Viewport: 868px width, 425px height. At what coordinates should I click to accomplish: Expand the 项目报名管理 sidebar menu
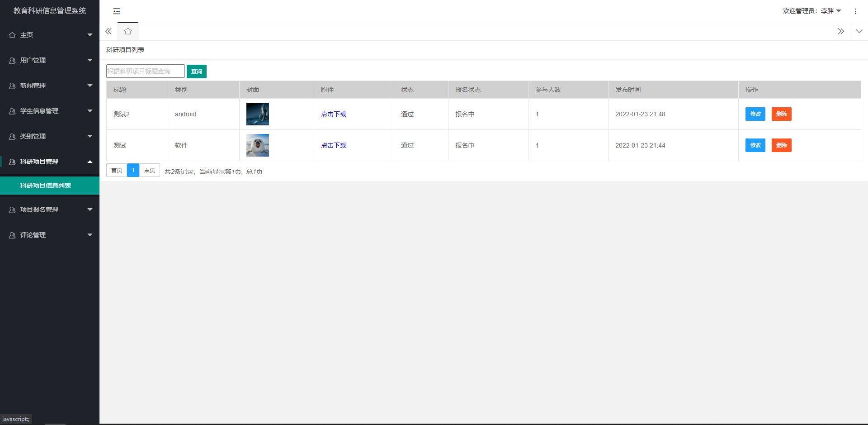point(50,210)
